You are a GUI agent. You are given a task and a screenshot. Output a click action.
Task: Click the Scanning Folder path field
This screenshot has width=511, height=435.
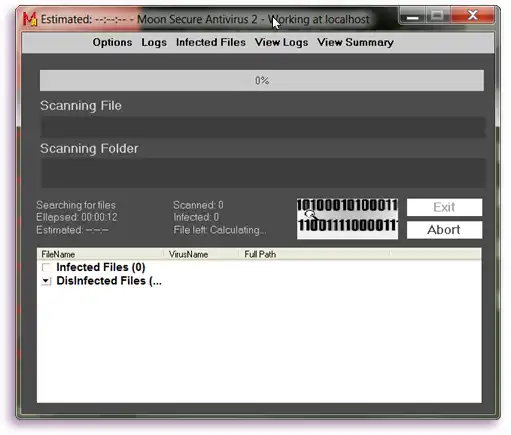click(263, 173)
